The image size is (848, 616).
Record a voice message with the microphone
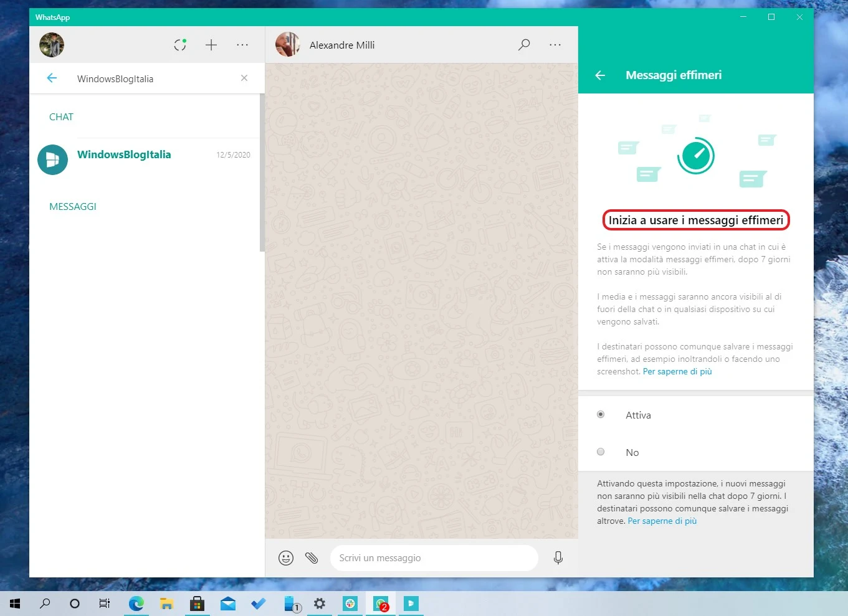[x=558, y=557]
